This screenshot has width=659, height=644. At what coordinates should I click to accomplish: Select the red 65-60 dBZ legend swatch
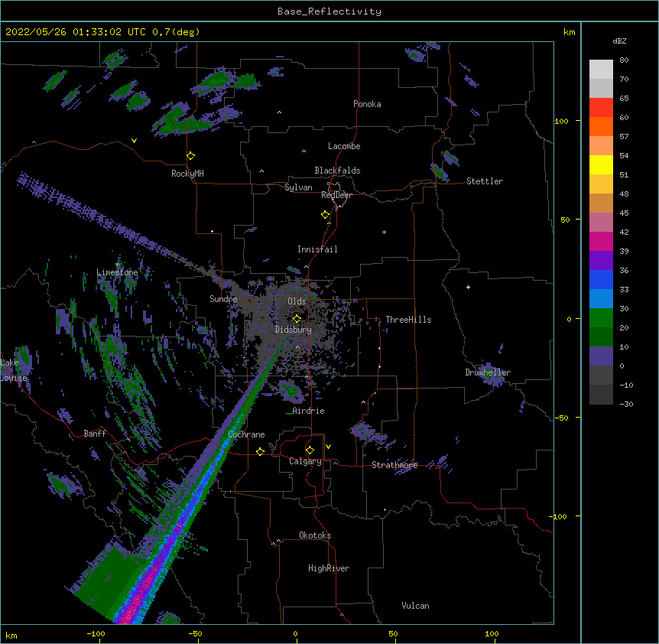[601, 108]
